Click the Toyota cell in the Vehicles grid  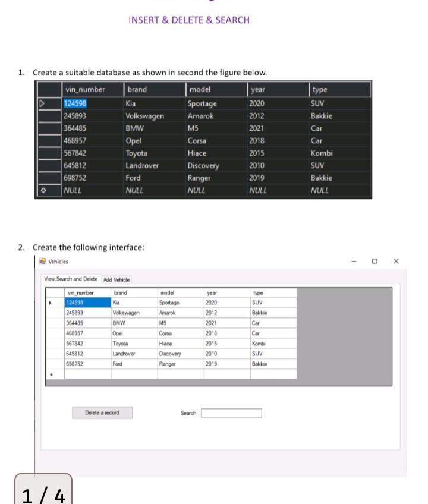point(134,344)
